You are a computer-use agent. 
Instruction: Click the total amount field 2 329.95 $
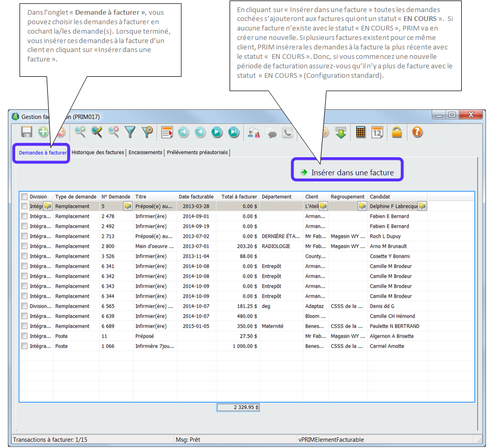[239, 407]
